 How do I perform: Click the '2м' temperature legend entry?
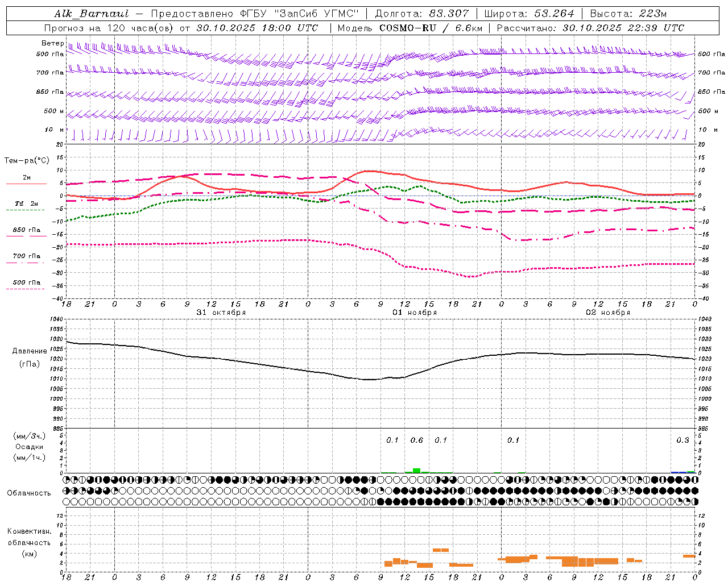point(27,178)
